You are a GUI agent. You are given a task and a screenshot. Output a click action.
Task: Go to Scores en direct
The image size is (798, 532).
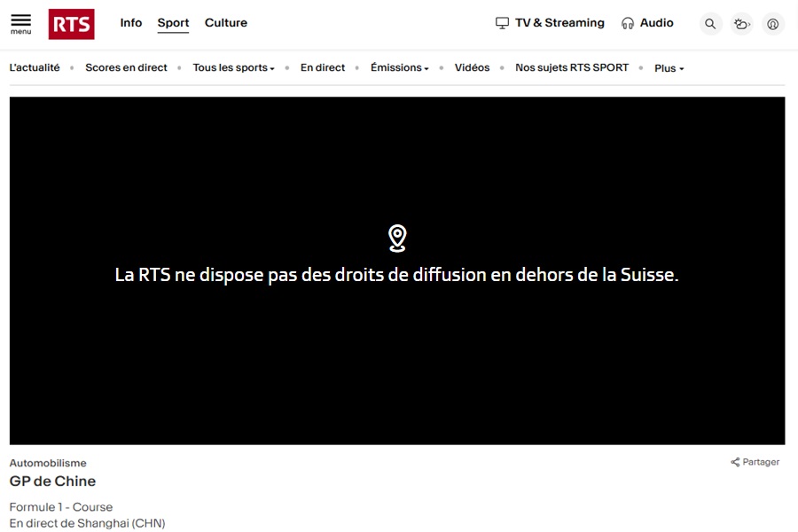coord(126,67)
